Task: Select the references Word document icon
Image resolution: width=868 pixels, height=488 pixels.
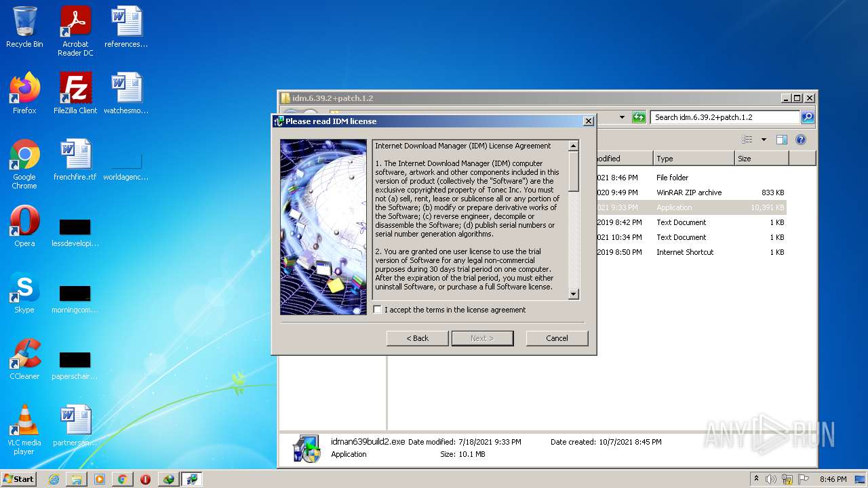Action: pyautogui.click(x=126, y=27)
